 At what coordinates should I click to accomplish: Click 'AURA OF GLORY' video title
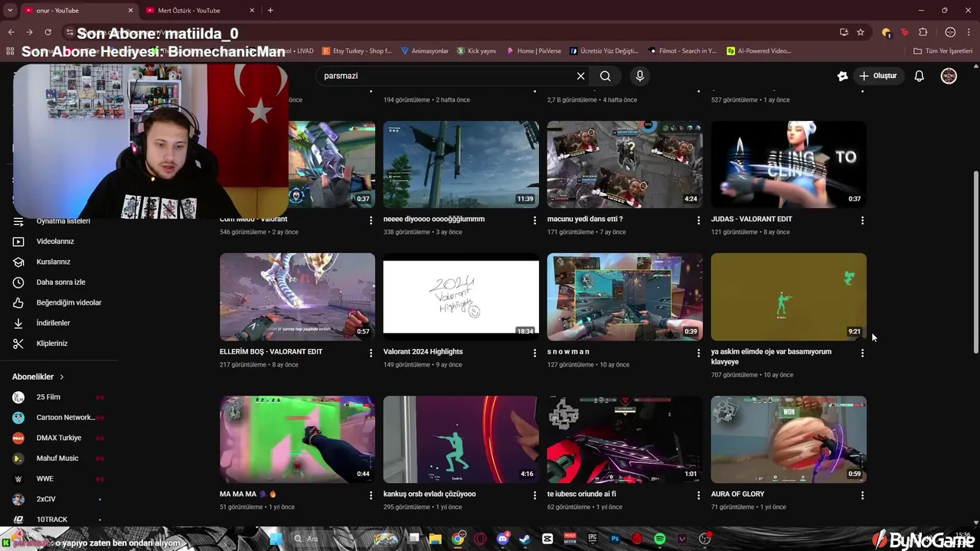point(737,494)
